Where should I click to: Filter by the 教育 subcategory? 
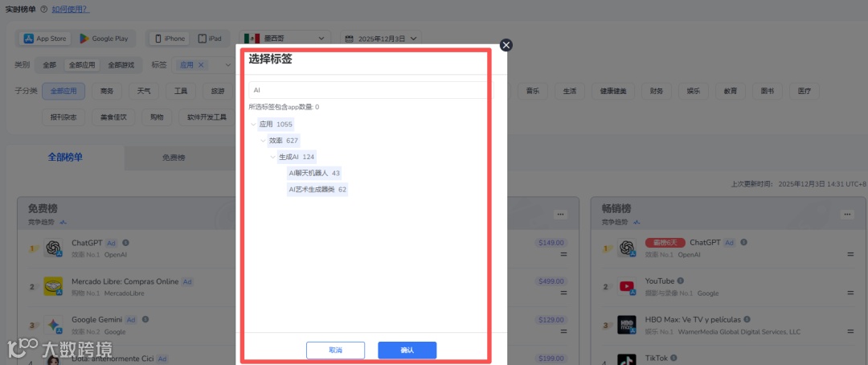click(730, 92)
